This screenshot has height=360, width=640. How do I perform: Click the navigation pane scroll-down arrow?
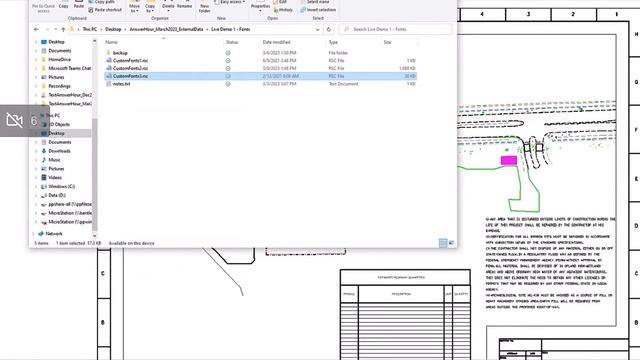[x=95, y=236]
